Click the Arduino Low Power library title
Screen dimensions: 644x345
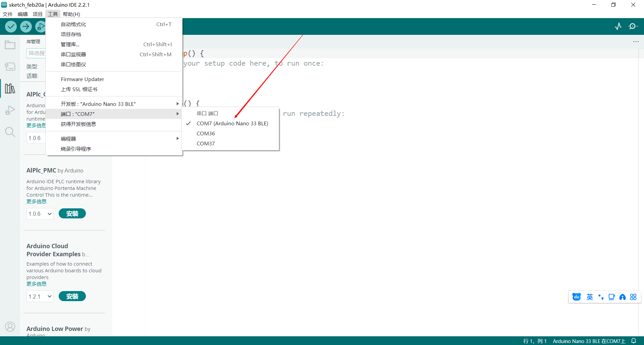(x=55, y=329)
